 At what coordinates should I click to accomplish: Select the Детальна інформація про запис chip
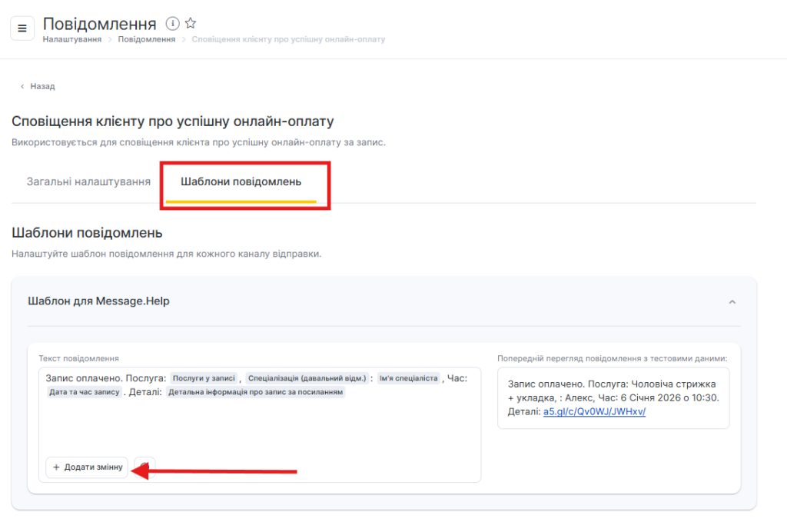(255, 392)
